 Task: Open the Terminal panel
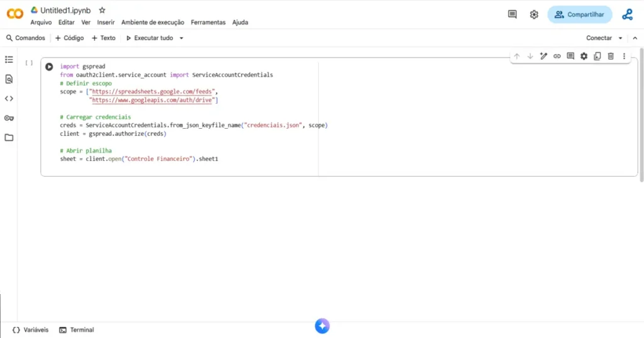(77, 330)
